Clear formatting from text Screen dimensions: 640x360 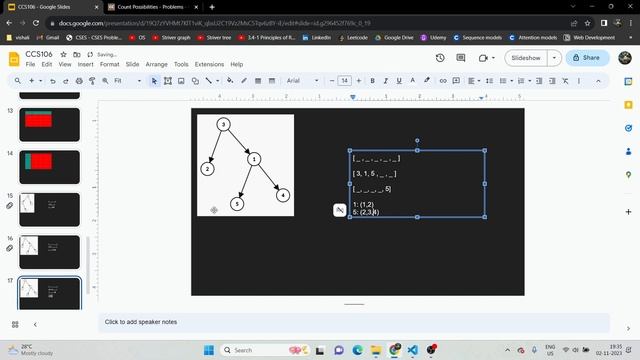tap(565, 81)
